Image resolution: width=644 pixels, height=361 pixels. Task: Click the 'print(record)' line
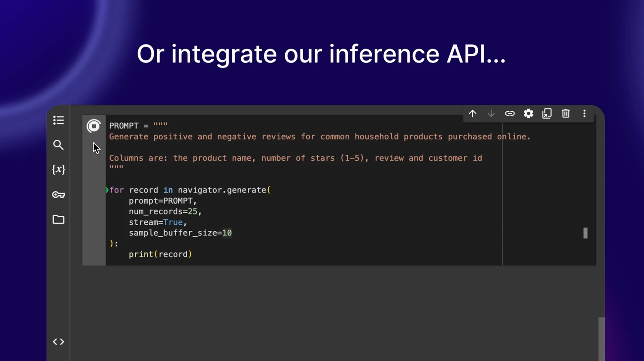tap(160, 254)
